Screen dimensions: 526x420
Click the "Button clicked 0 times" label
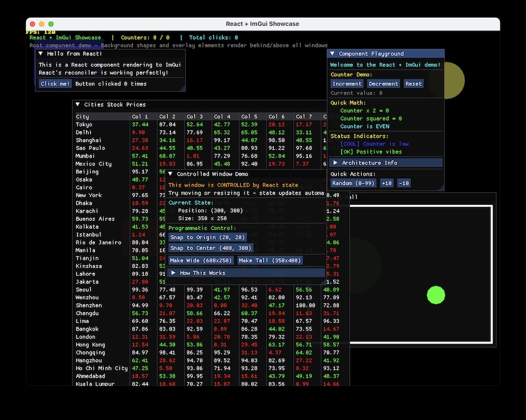click(111, 84)
